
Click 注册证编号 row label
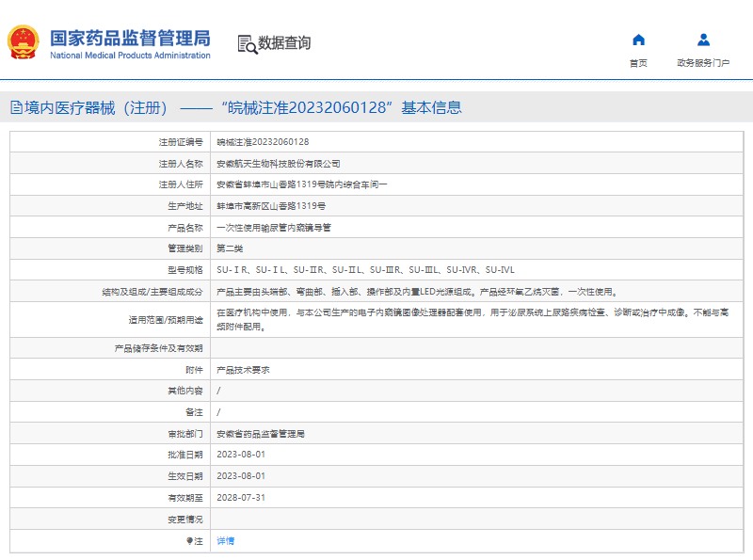click(181, 142)
